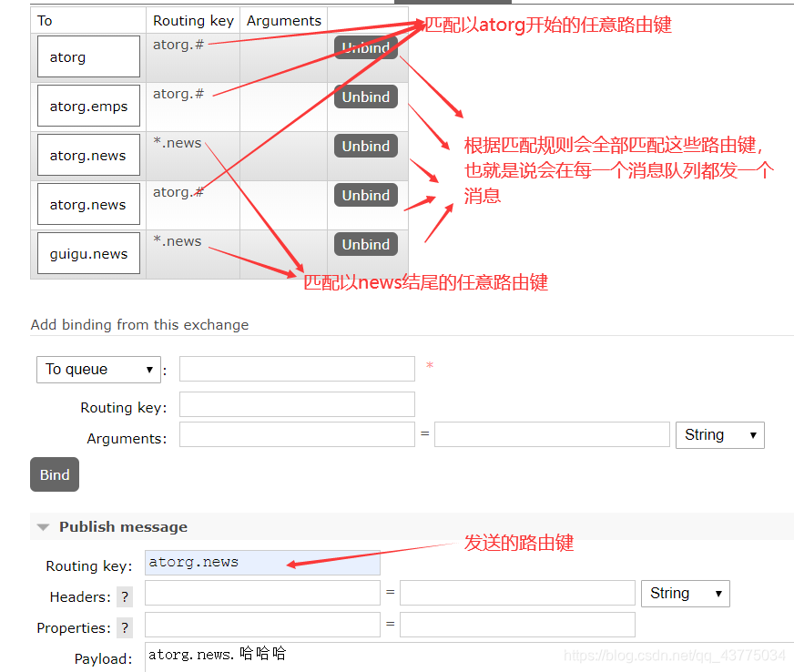Unbind atorg.news binding with atorg.# key

[x=366, y=195]
